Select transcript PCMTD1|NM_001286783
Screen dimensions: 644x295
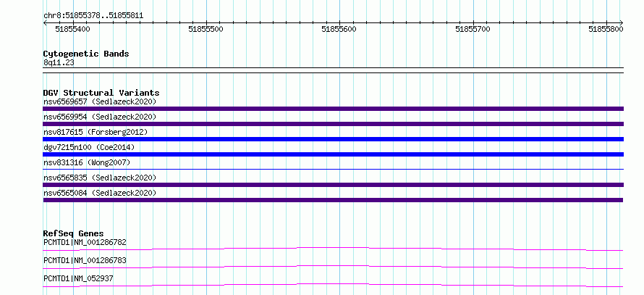(x=85, y=260)
